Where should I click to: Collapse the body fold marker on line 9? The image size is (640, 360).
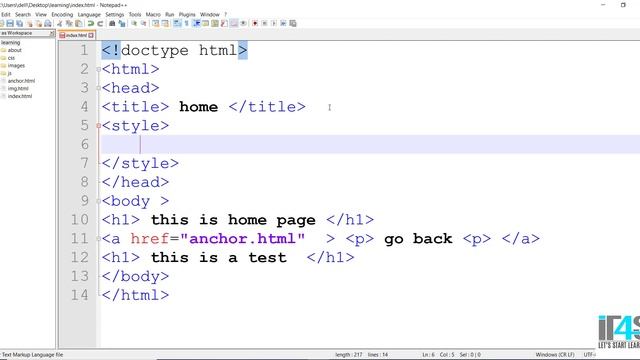click(98, 201)
